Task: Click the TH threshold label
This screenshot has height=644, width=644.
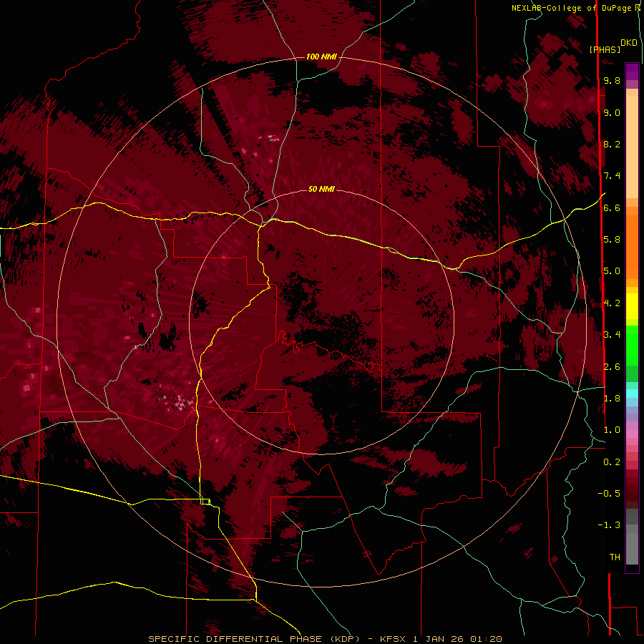Action: point(615,557)
